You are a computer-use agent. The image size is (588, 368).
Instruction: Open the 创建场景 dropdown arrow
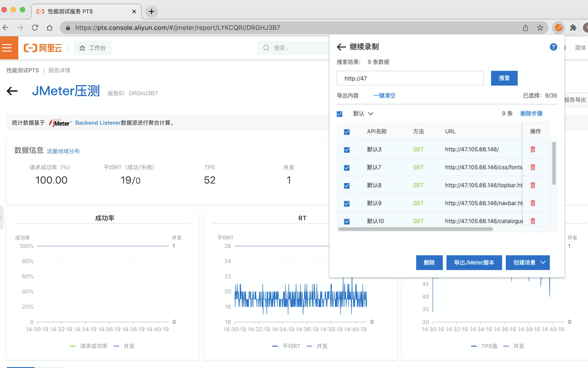[x=543, y=263]
